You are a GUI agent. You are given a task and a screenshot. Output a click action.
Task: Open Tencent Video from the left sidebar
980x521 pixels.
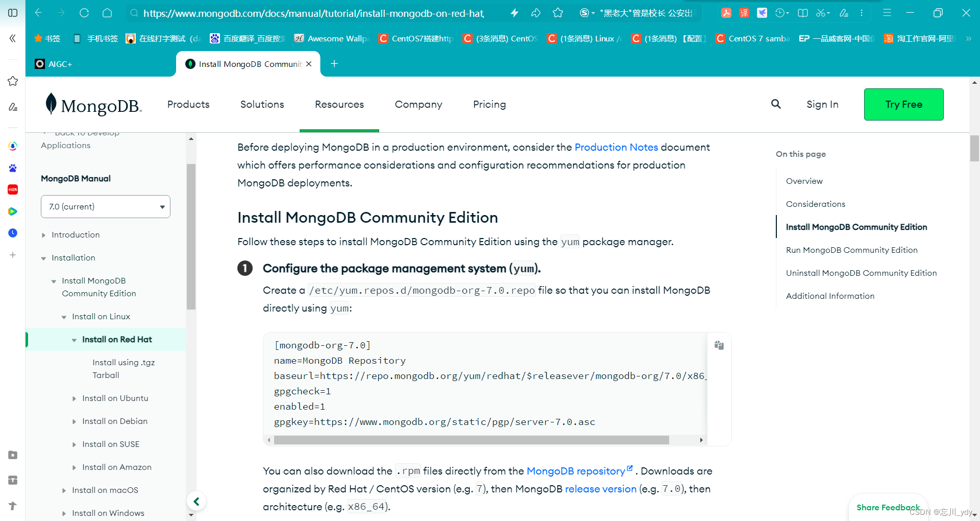(13, 211)
